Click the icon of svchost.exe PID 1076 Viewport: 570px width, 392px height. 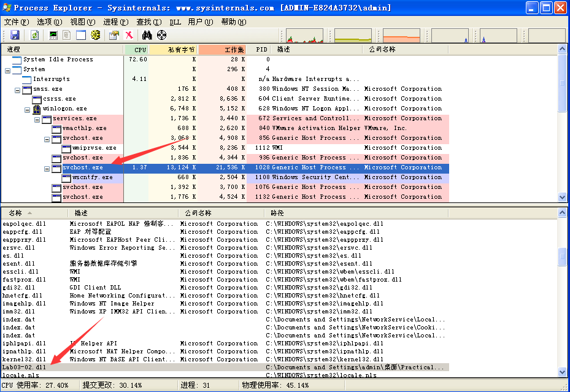coord(56,187)
